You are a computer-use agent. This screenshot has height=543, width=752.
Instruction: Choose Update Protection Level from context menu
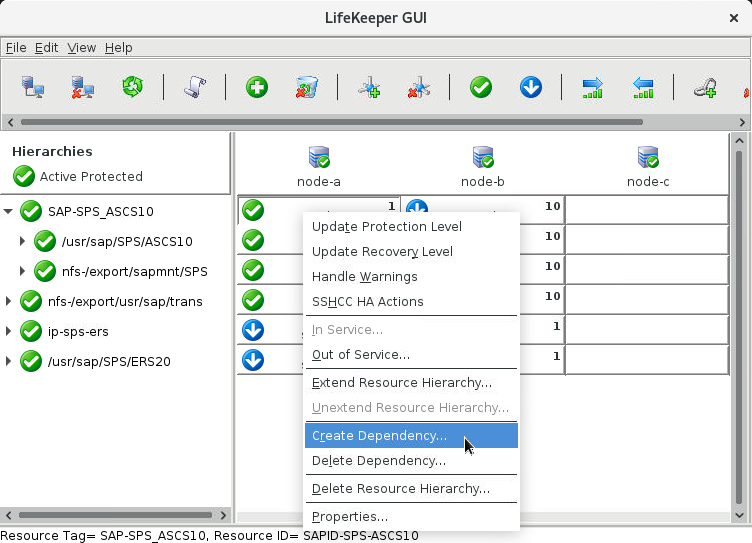click(x=411, y=226)
